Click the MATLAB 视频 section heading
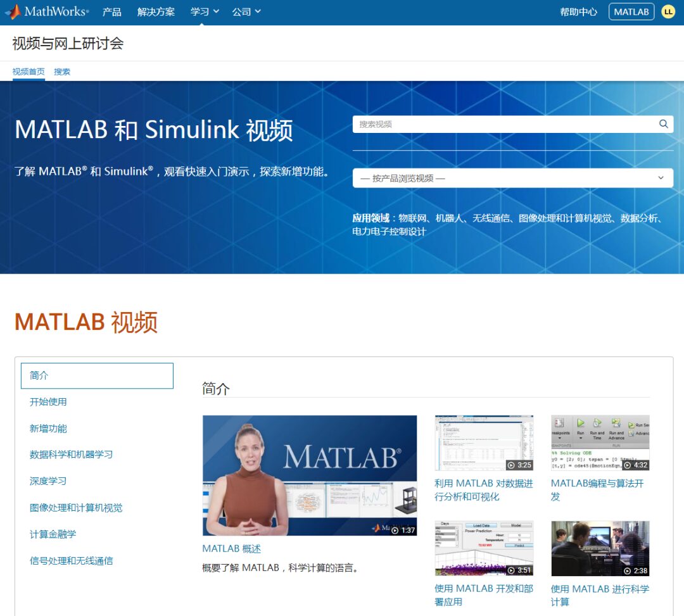Screen dimensions: 684x616 [86, 322]
